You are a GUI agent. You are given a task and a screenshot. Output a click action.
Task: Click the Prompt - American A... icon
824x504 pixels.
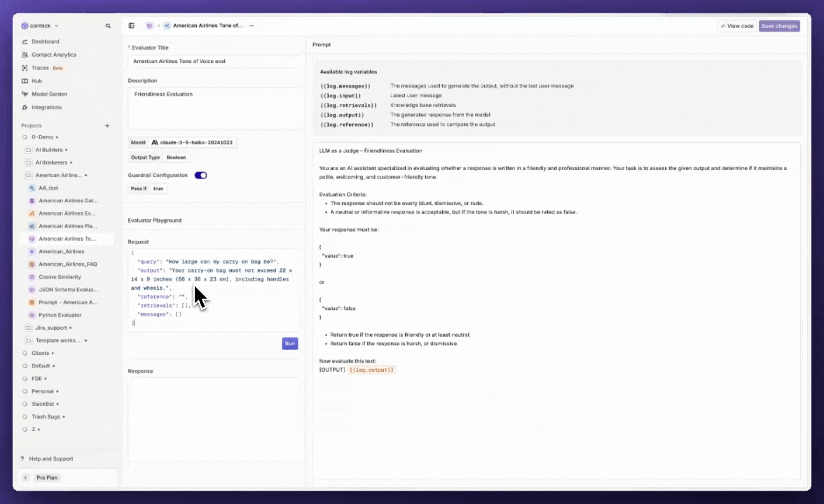[x=32, y=302]
